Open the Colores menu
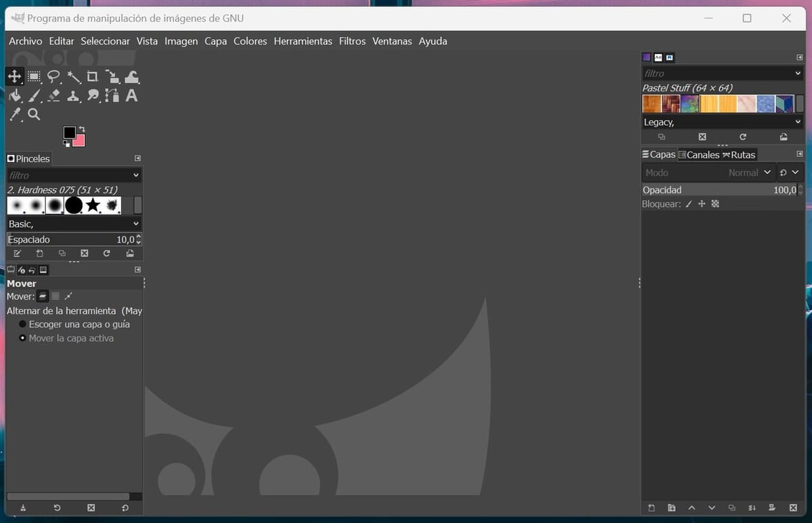The width and height of the screenshot is (812, 523). pyautogui.click(x=250, y=41)
